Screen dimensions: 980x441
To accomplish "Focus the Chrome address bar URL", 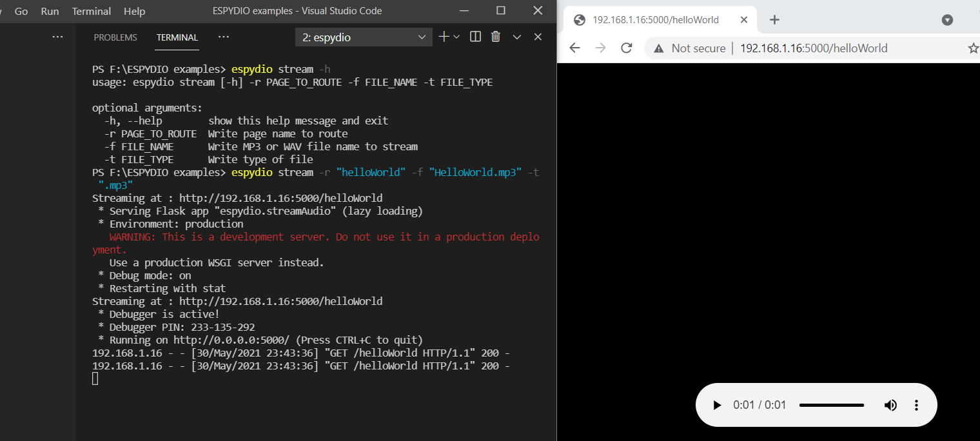I will [814, 48].
